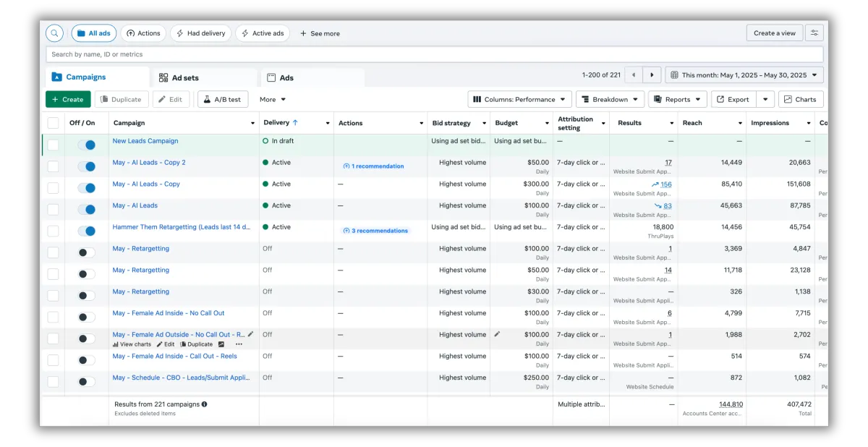Open the three-dot menu in the hovered row
The width and height of the screenshot is (868, 447).
pos(239,344)
